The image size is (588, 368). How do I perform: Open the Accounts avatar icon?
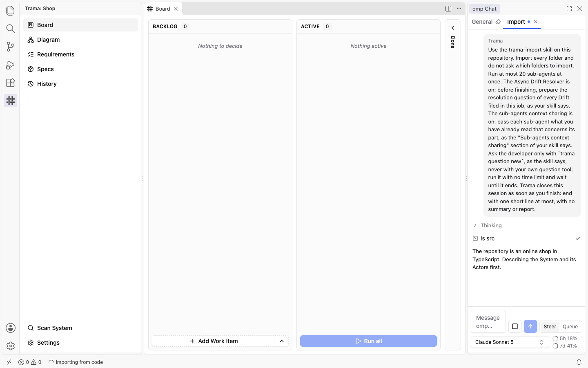point(11,328)
